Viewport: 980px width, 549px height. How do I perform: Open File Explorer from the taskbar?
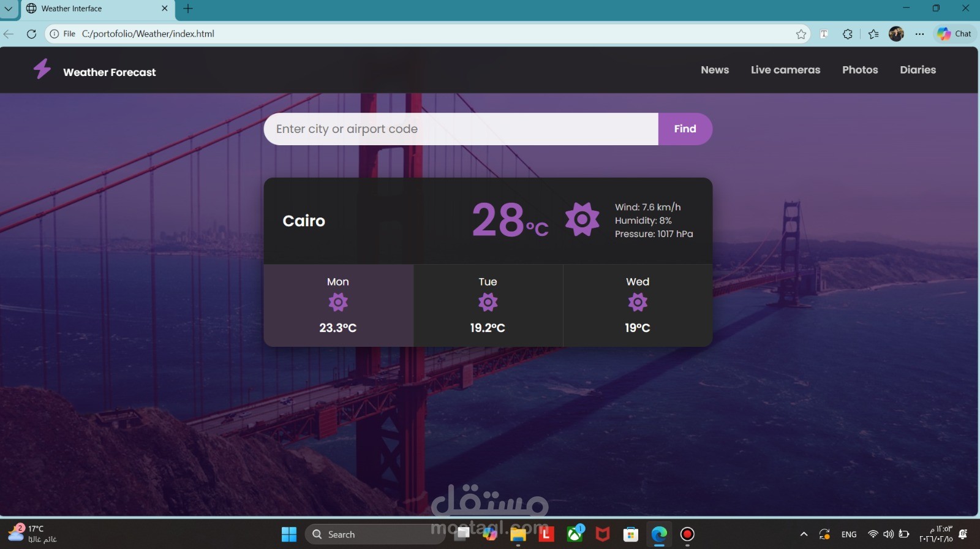coord(518,534)
